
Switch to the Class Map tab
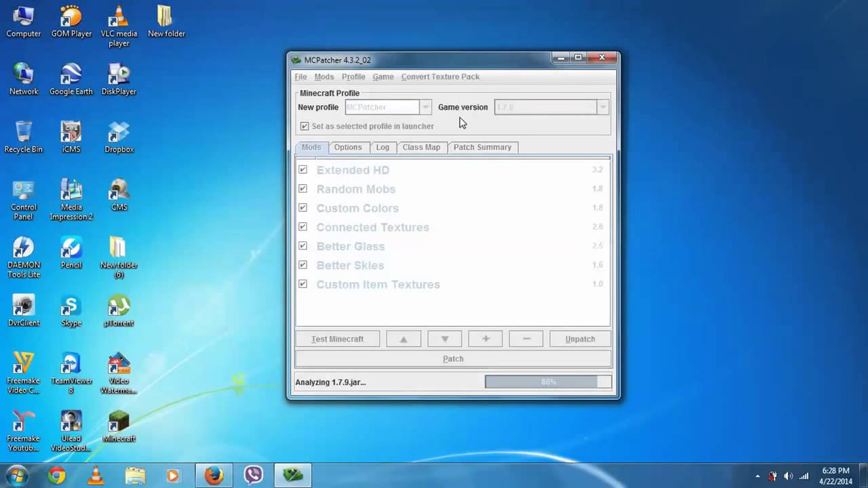point(421,147)
